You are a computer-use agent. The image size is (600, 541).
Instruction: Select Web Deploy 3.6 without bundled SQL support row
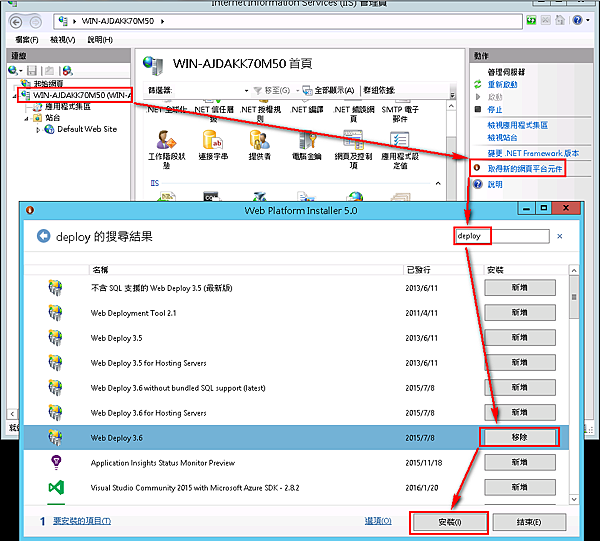pyautogui.click(x=296, y=388)
